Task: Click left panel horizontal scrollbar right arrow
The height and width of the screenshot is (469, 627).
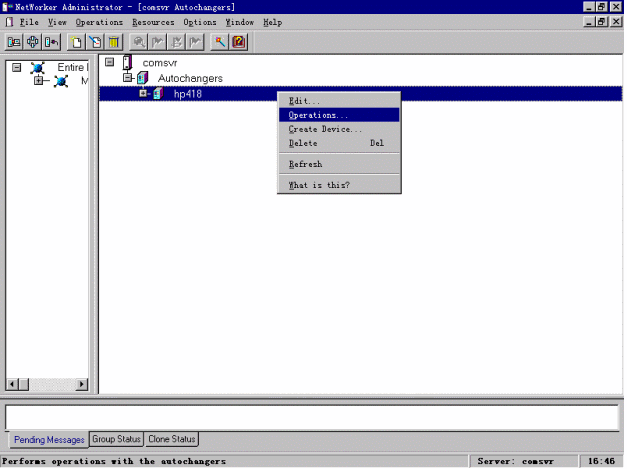Action: [82, 385]
